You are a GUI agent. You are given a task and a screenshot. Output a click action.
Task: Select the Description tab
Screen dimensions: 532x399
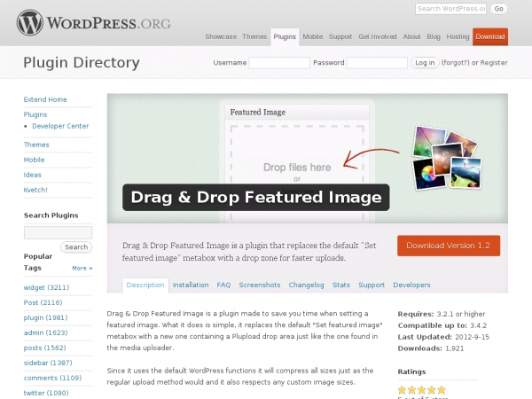coord(145,286)
